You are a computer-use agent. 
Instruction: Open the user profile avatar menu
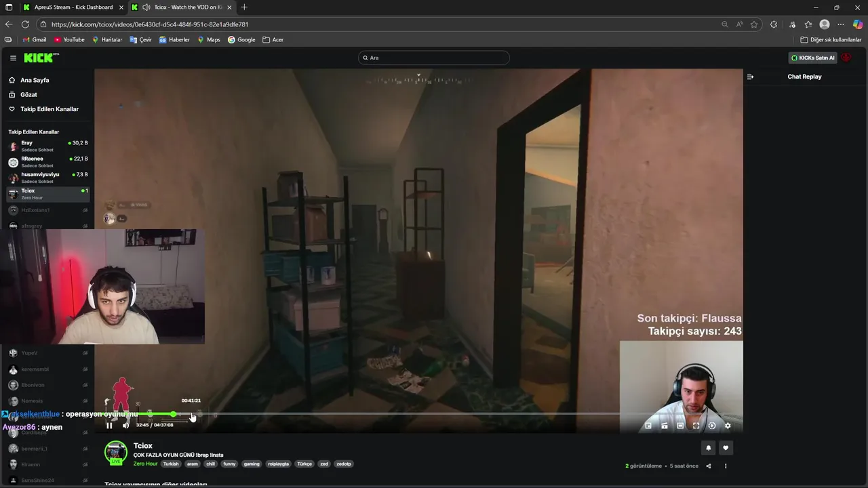click(846, 58)
